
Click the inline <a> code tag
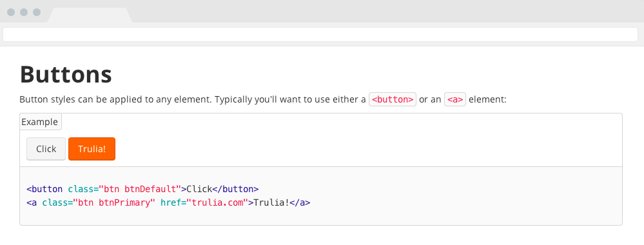pyautogui.click(x=455, y=99)
